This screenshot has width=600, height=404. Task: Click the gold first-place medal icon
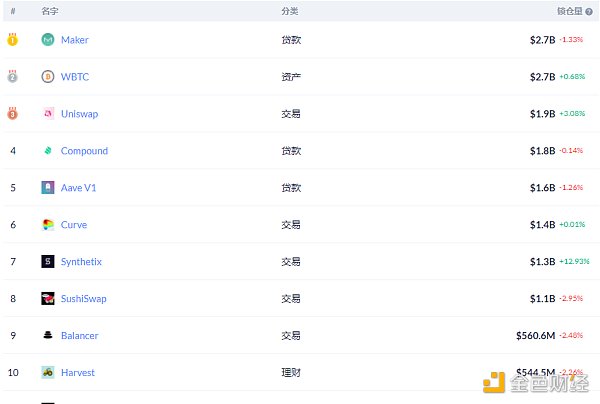coord(13,40)
